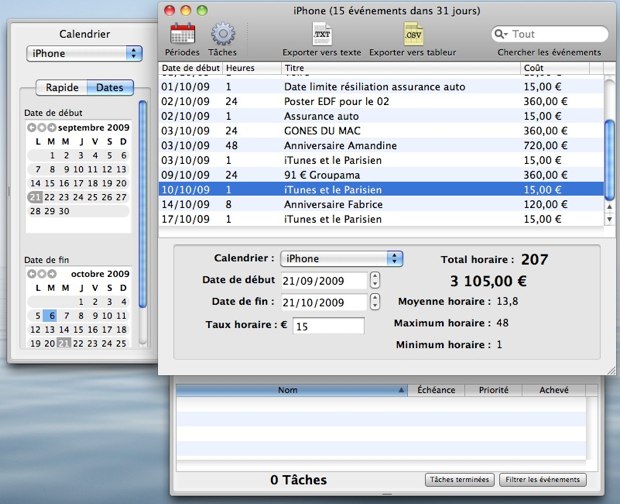
Task: Go to previous month in octobre 2009 calendar
Action: tap(32, 274)
